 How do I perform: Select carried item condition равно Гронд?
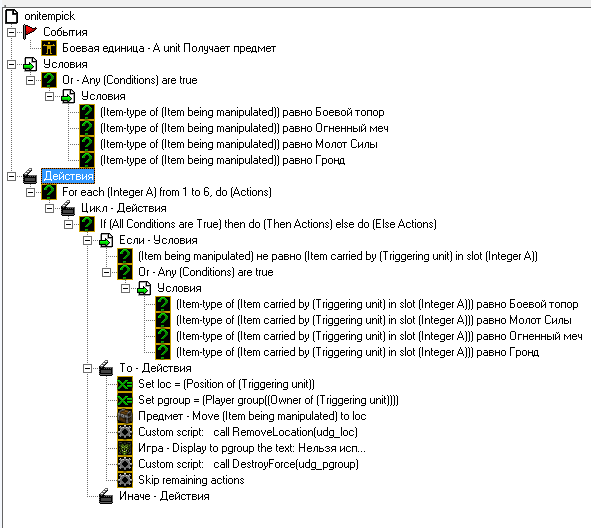coord(358,352)
